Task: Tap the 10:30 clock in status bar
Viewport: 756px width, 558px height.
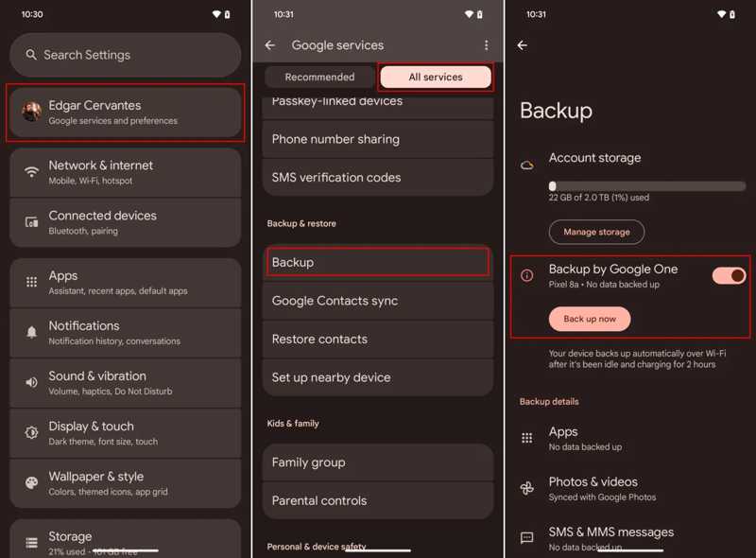Action: coord(32,14)
